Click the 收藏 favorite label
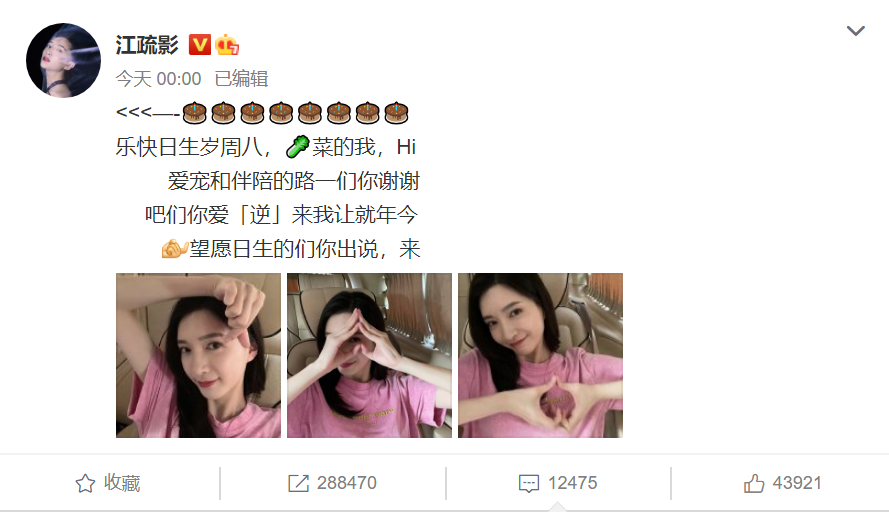Viewport: 889px width, 512px height. [x=122, y=483]
